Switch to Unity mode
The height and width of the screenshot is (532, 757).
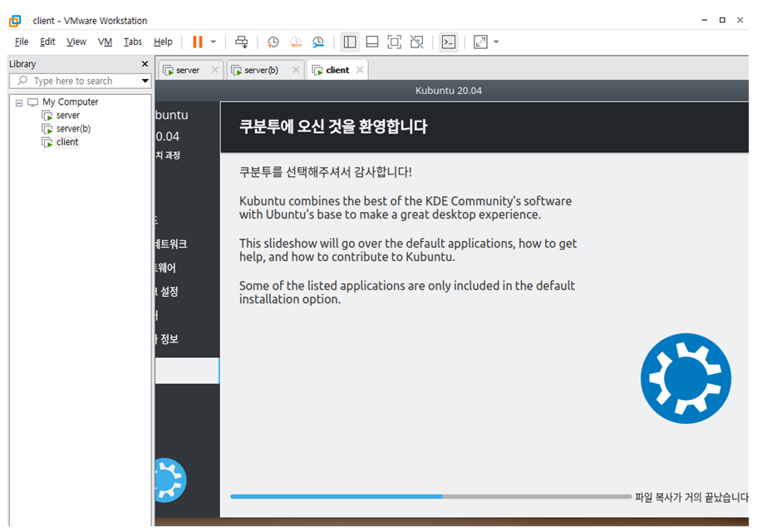pos(416,42)
